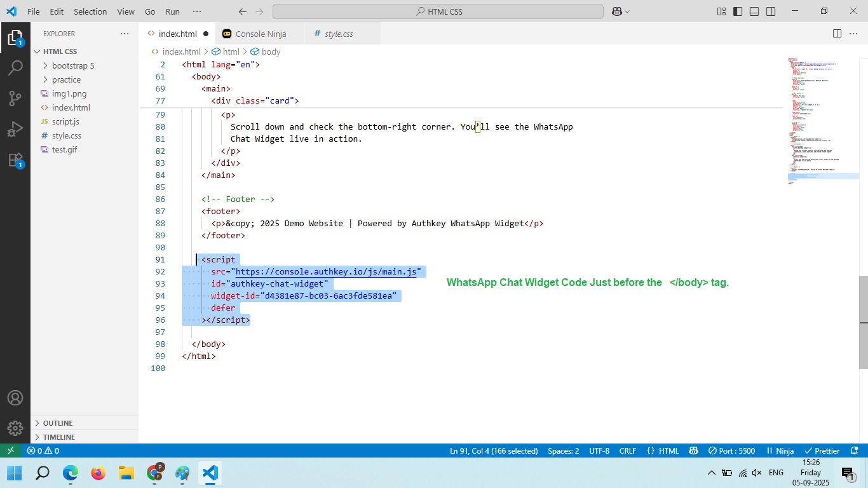Open the Run menu
868x488 pixels.
(x=172, y=11)
